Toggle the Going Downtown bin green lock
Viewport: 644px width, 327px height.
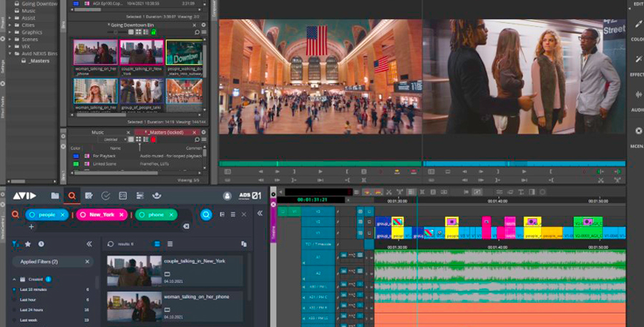pyautogui.click(x=153, y=31)
